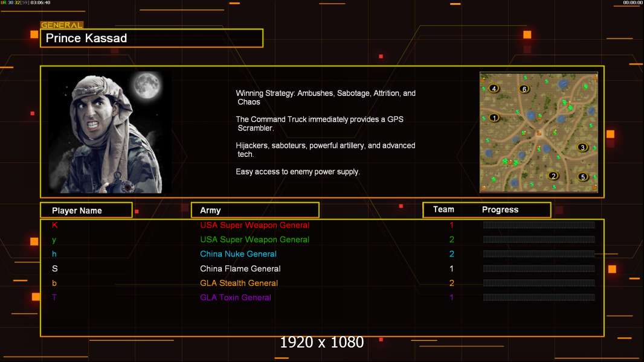Click the timer readout at top right
The height and width of the screenshot is (362, 644).
pyautogui.click(x=633, y=2)
